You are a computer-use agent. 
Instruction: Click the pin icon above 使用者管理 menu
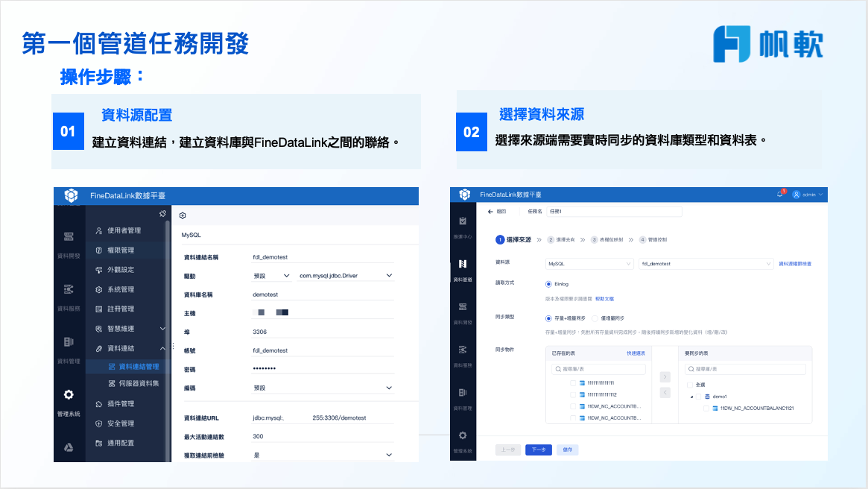pyautogui.click(x=162, y=214)
